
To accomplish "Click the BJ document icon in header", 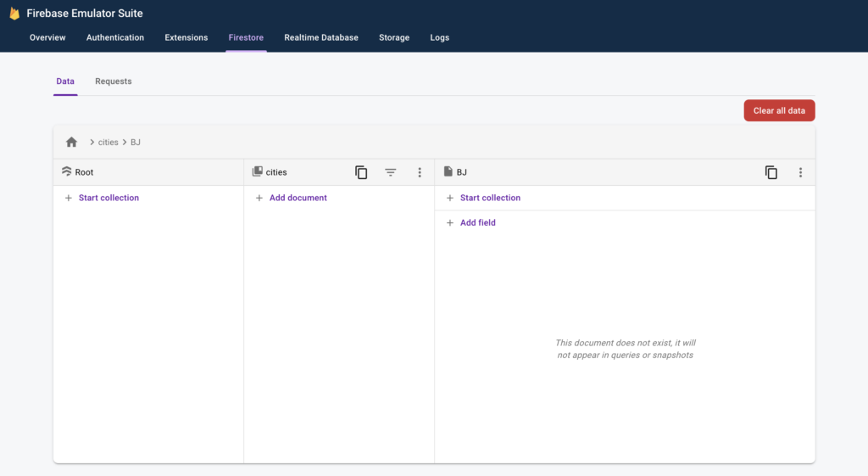I will pyautogui.click(x=448, y=171).
